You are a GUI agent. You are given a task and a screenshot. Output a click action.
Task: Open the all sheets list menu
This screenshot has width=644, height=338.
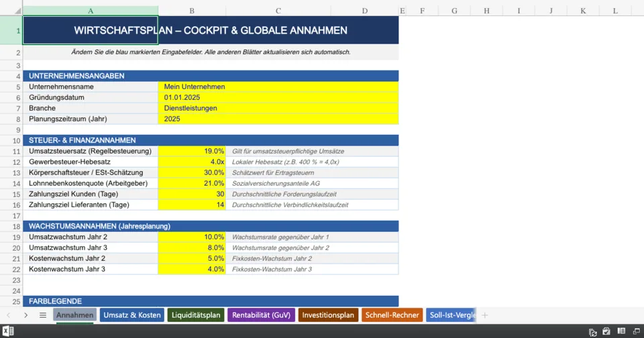43,315
